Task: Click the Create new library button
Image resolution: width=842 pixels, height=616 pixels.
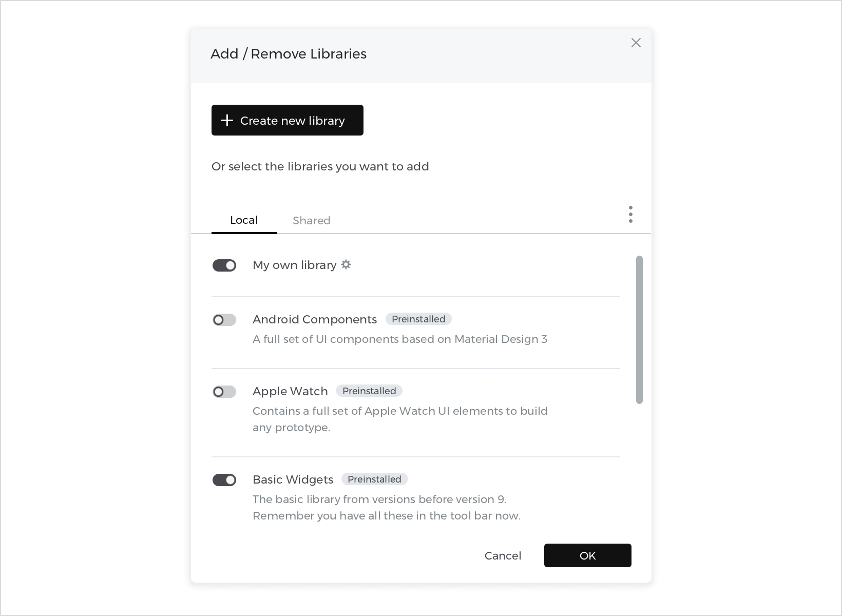Action: coord(287,120)
